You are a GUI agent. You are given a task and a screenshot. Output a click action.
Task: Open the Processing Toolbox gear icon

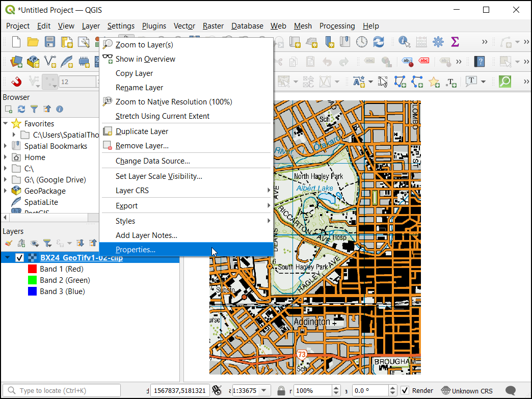(438, 42)
